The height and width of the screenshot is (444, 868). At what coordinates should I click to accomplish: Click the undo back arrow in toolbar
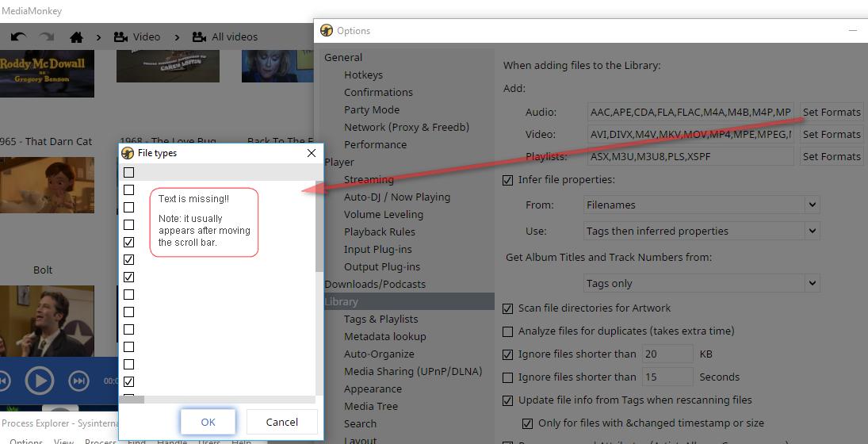coord(19,36)
